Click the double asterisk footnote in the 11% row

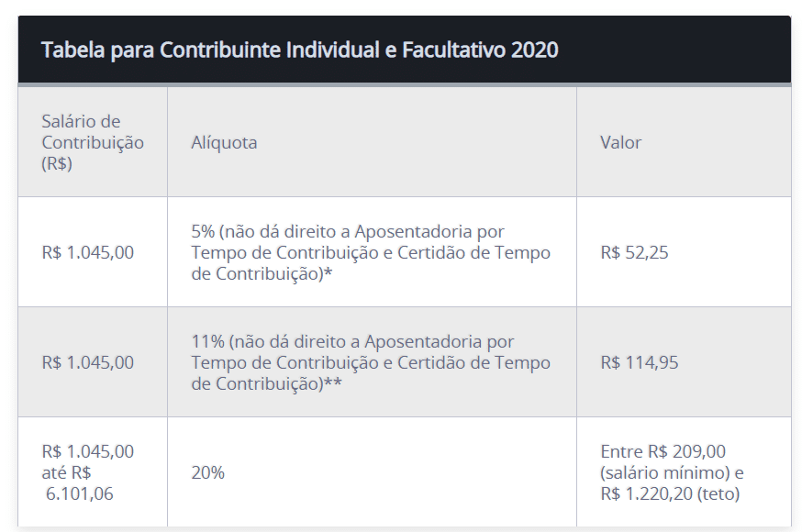coord(333,382)
